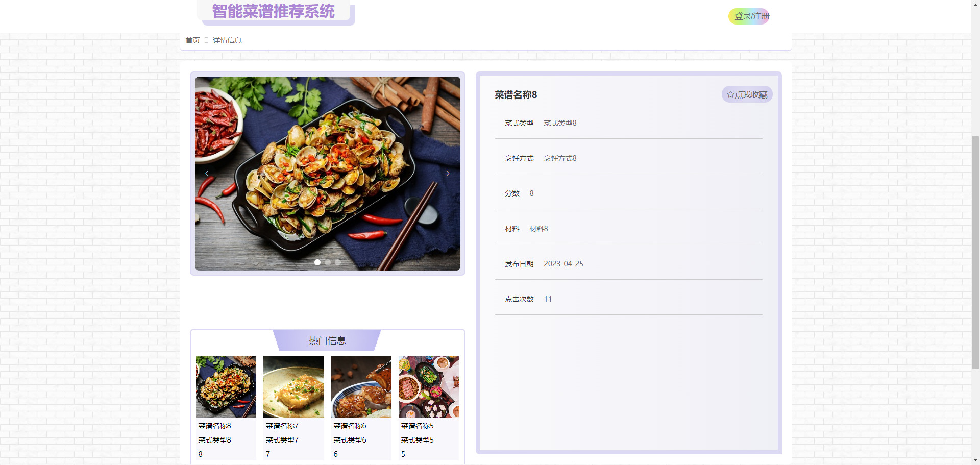This screenshot has height=465, width=980.
Task: Click the page vertical scrollbar thumb
Action: (x=975, y=252)
